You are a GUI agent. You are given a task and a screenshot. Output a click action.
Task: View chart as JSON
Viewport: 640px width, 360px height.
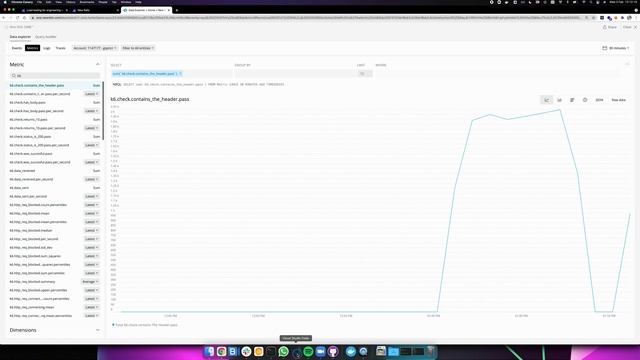click(x=599, y=100)
